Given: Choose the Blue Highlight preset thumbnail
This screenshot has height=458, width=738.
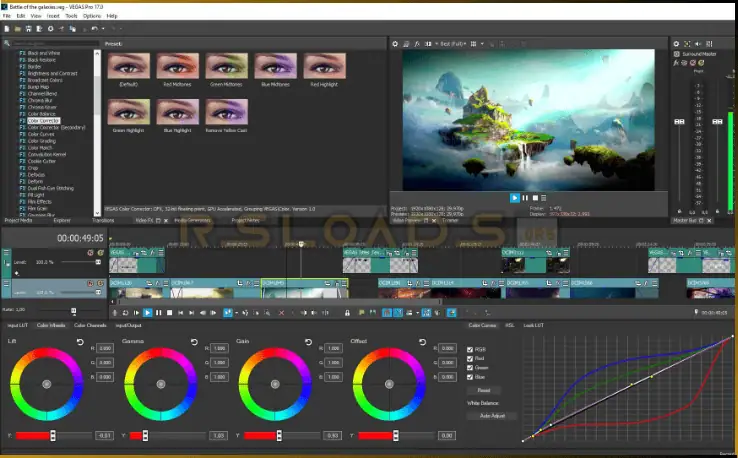Looking at the screenshot, I should click(177, 112).
